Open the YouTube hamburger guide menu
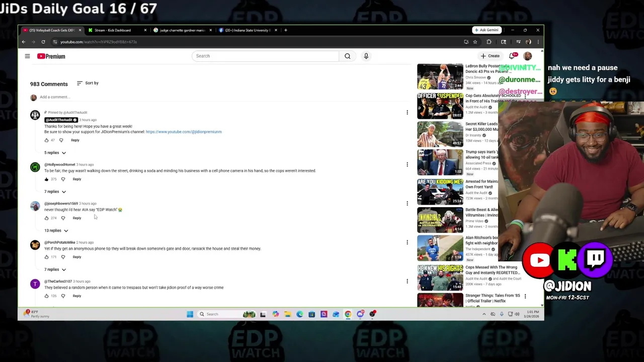 tap(27, 56)
